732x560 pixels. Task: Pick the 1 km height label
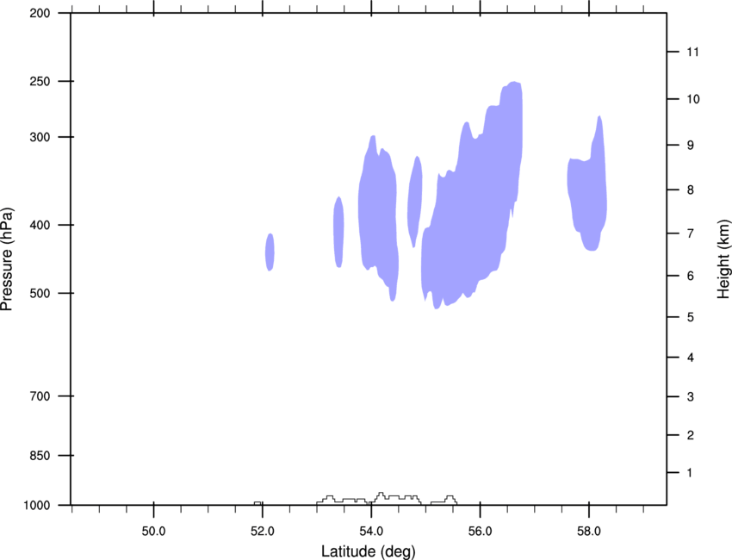[690, 473]
